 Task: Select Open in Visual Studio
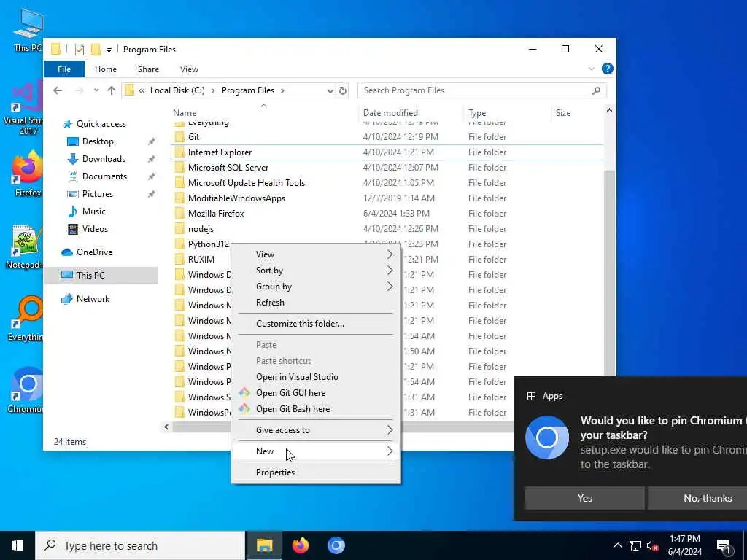click(x=316, y=377)
